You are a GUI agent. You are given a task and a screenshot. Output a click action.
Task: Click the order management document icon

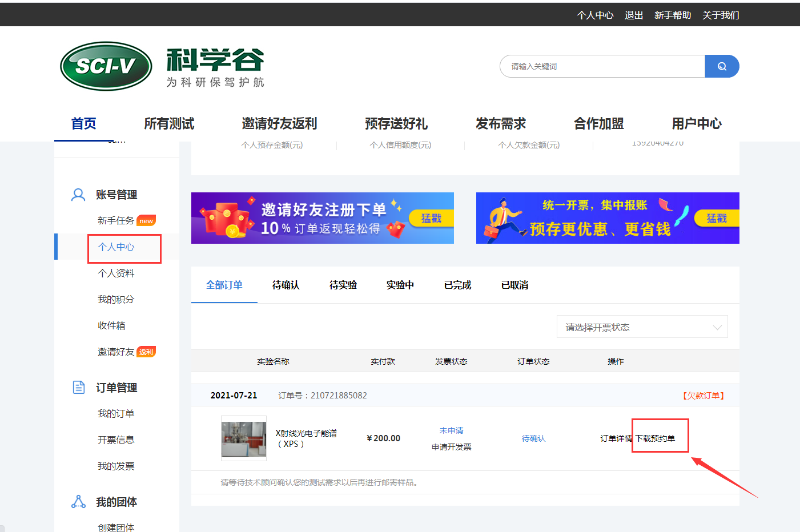(78, 388)
